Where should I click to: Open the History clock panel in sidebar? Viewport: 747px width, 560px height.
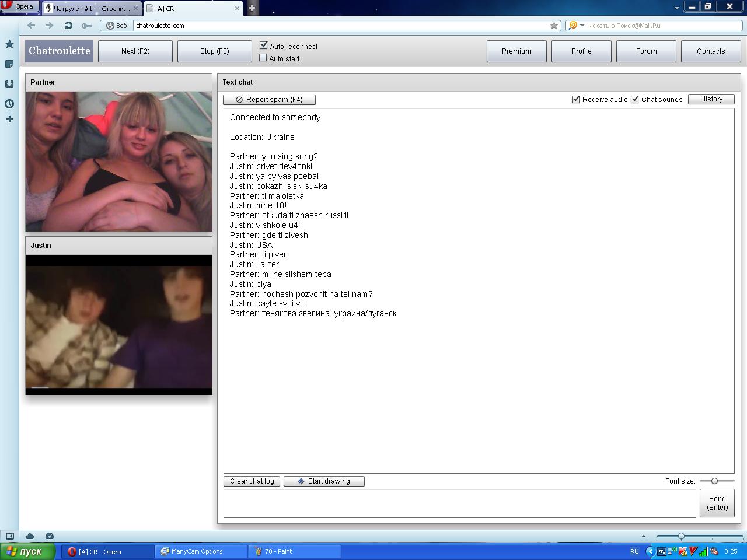coord(9,104)
